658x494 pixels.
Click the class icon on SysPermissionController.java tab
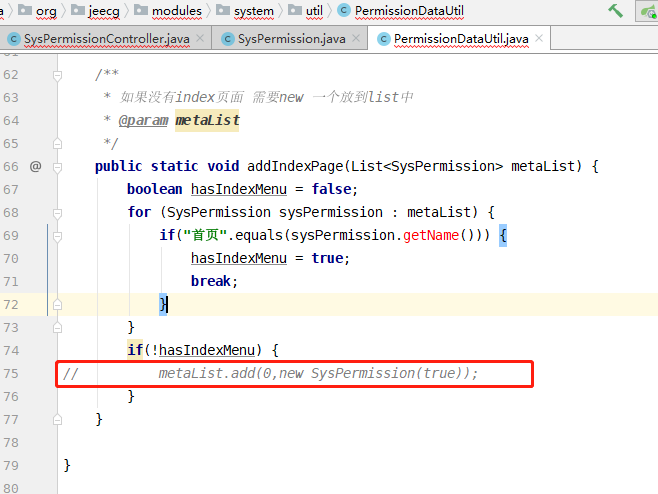point(13,39)
